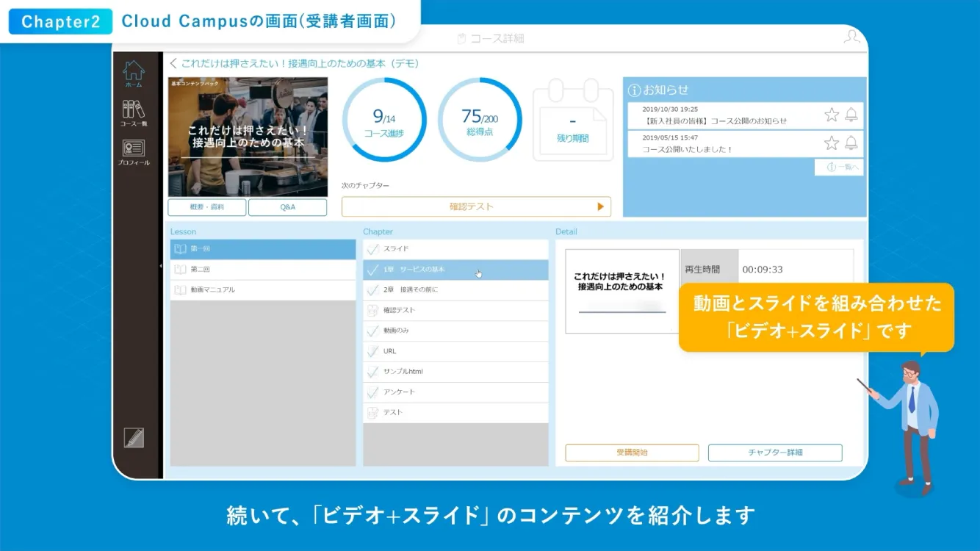Screen dimensions: 980x551
Task: Click the chapter preview slide thumbnail in Detail
Action: point(621,291)
